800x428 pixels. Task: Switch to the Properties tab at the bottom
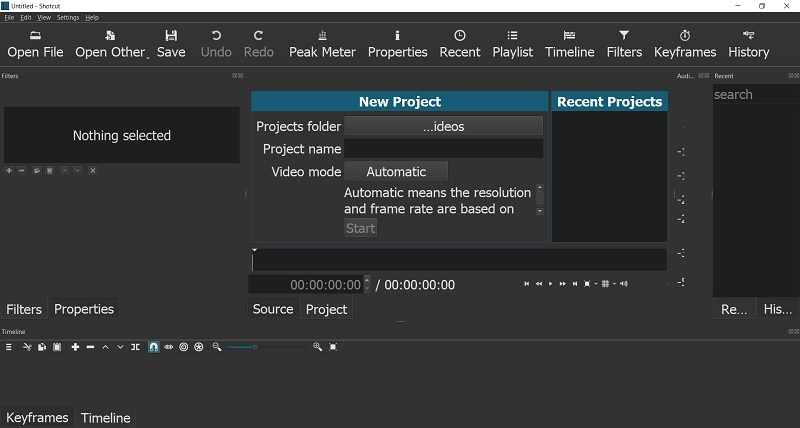84,309
